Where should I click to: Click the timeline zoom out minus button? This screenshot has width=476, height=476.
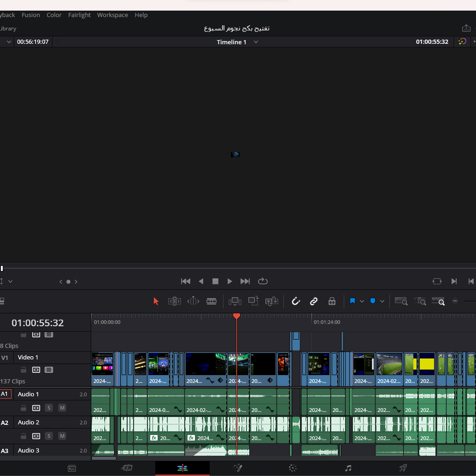pyautogui.click(x=455, y=301)
